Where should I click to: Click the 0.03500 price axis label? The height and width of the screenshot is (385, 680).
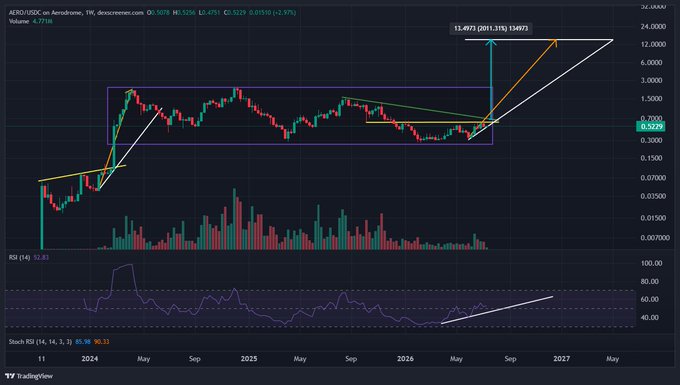pos(653,196)
